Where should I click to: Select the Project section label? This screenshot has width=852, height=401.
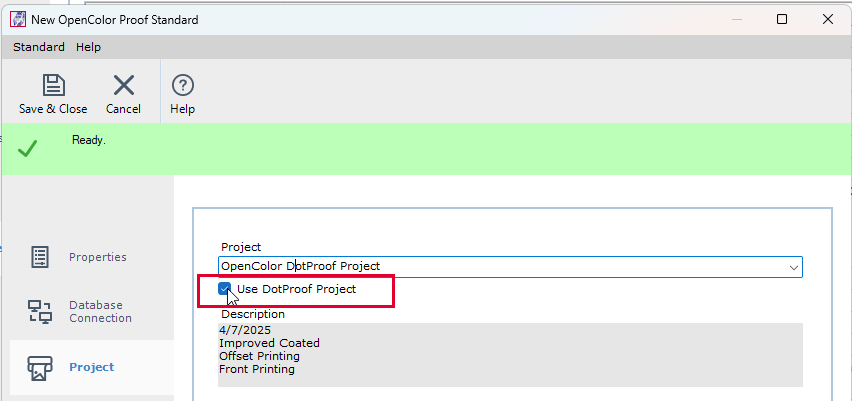[91, 367]
